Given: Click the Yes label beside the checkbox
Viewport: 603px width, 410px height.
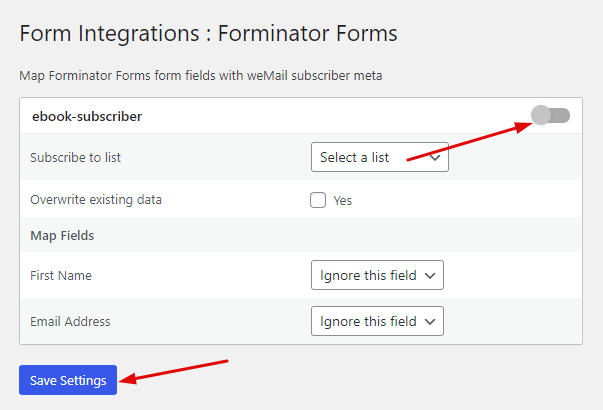Looking at the screenshot, I should click(x=342, y=200).
